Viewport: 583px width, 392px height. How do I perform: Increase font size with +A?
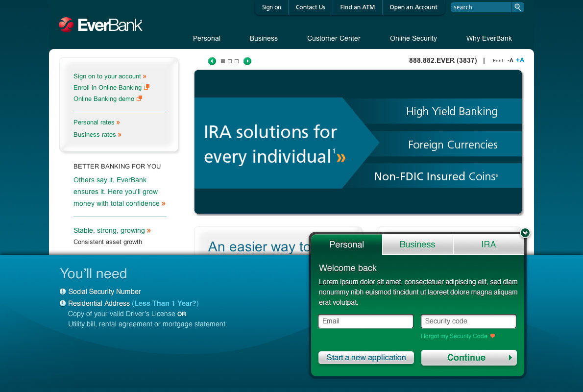pos(520,60)
